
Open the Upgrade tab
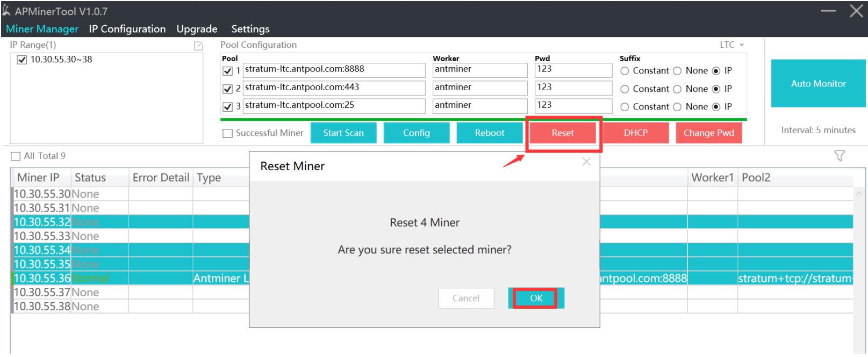click(197, 29)
